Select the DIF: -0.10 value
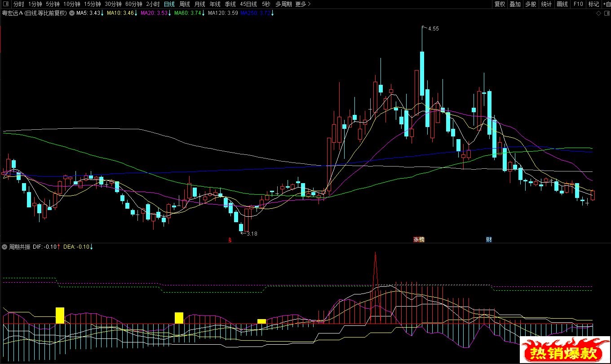The image size is (611, 364). [x=45, y=247]
